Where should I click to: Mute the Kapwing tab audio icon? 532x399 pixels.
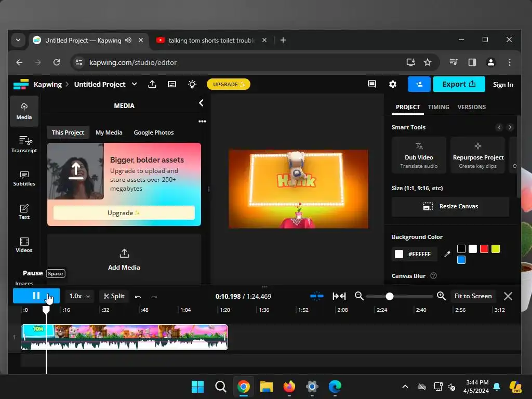(128, 40)
